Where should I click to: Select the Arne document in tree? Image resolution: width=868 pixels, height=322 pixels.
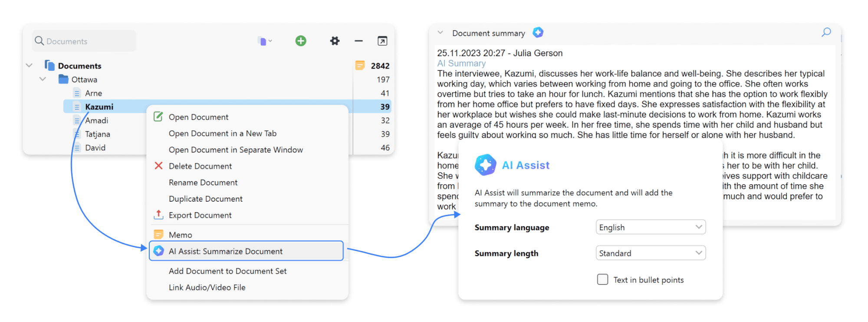(93, 93)
